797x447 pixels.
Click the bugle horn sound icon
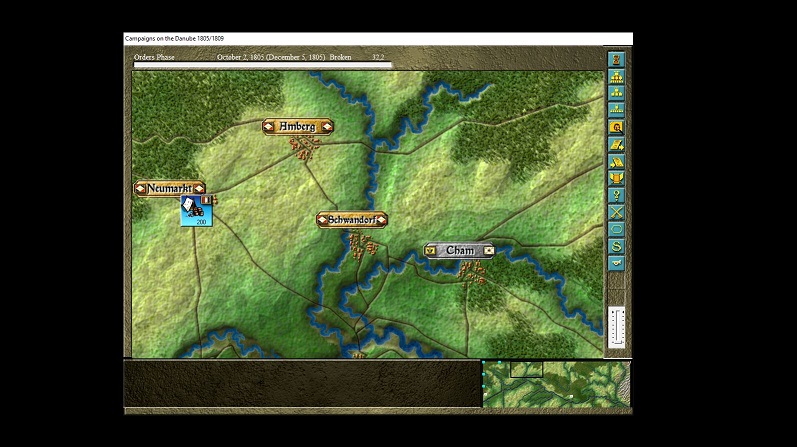(x=616, y=263)
